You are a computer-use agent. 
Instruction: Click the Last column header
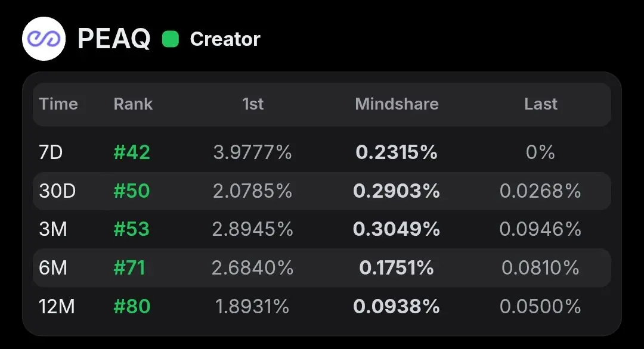tap(540, 104)
